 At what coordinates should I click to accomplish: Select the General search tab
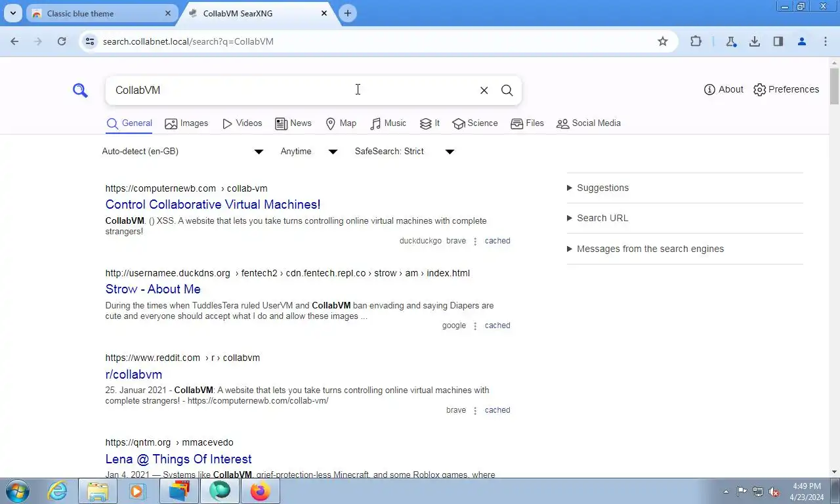point(129,123)
